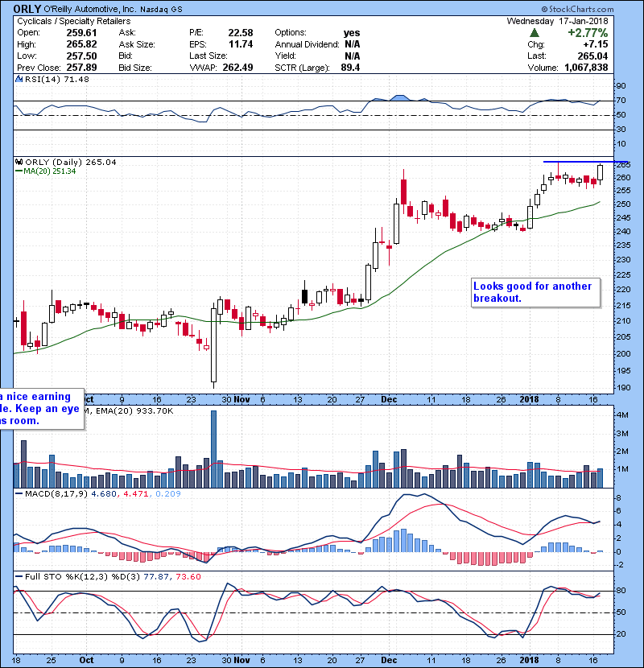The image size is (644, 668).
Task: Click the Cyclicals / Specialty Retailers sector text
Action: click(74, 21)
